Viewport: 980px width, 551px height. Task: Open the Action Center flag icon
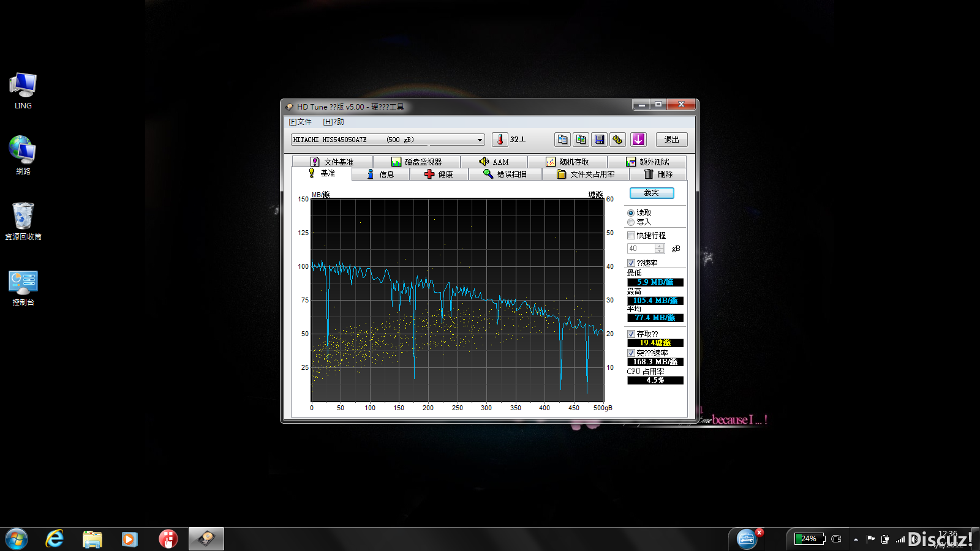tap(870, 539)
